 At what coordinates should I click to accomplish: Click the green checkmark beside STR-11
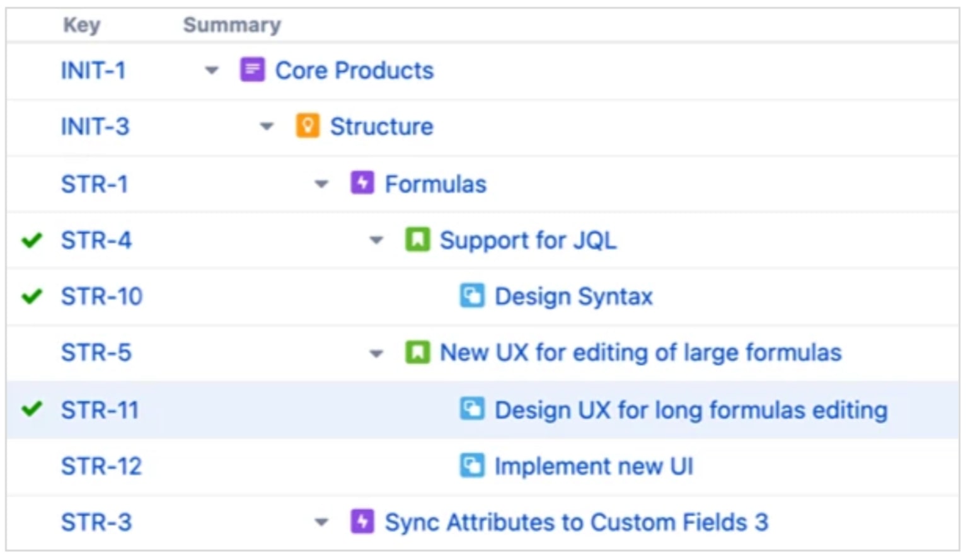click(32, 409)
